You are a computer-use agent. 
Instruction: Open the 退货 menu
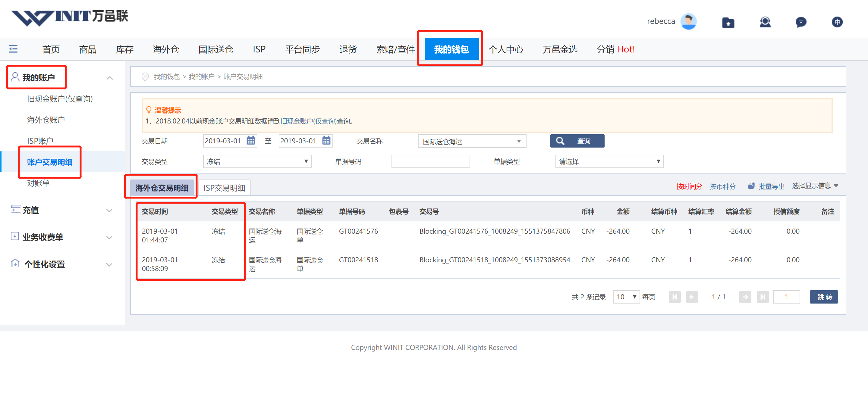click(x=348, y=49)
